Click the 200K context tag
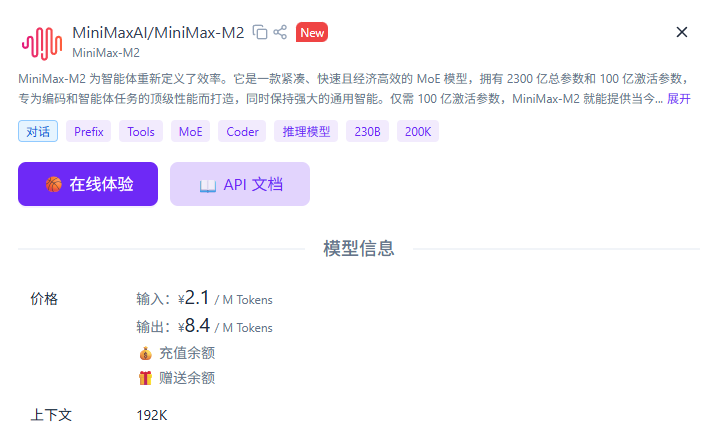 418,131
